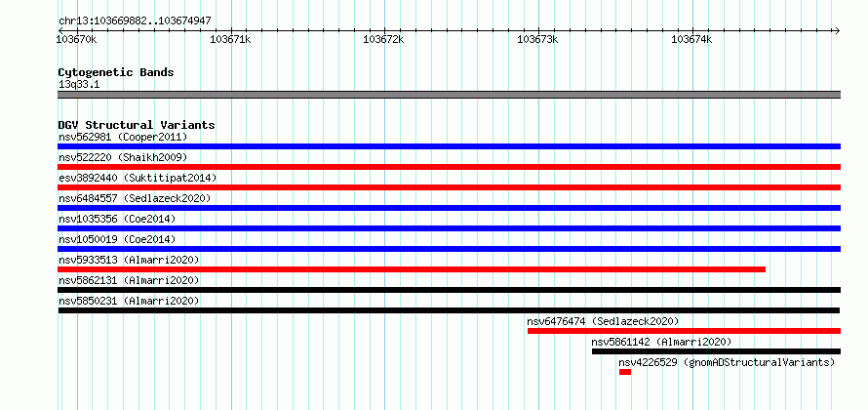Select the black bar for nsv5862131
Image resolution: width=868 pixels, height=410 pixels.
click(x=449, y=290)
